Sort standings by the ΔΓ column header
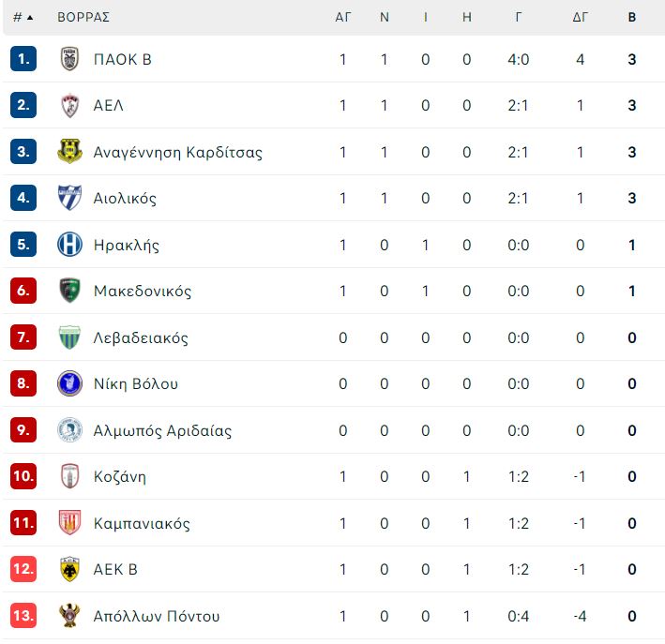The width and height of the screenshot is (665, 644). tap(580, 18)
